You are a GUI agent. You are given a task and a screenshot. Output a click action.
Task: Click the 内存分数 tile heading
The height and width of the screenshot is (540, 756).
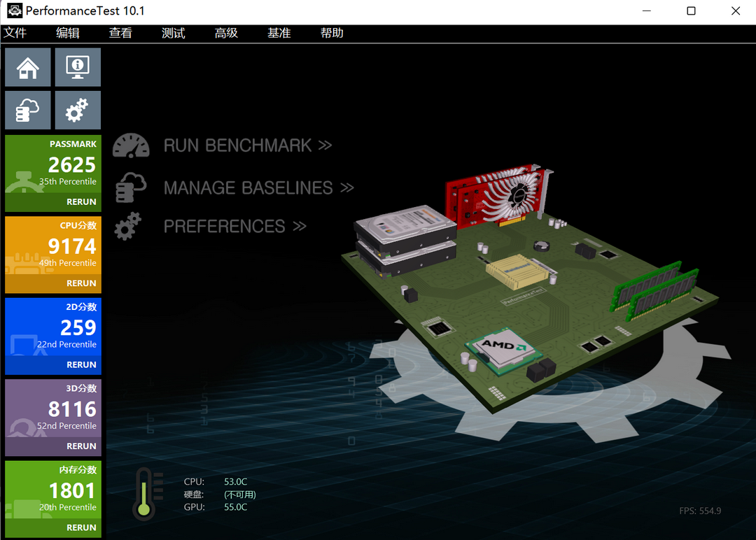(78, 469)
